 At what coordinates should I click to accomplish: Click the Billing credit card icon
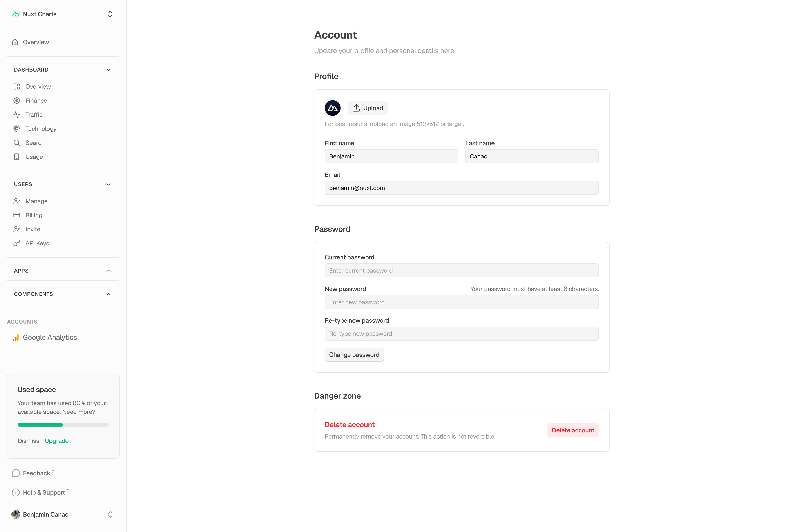coord(17,215)
